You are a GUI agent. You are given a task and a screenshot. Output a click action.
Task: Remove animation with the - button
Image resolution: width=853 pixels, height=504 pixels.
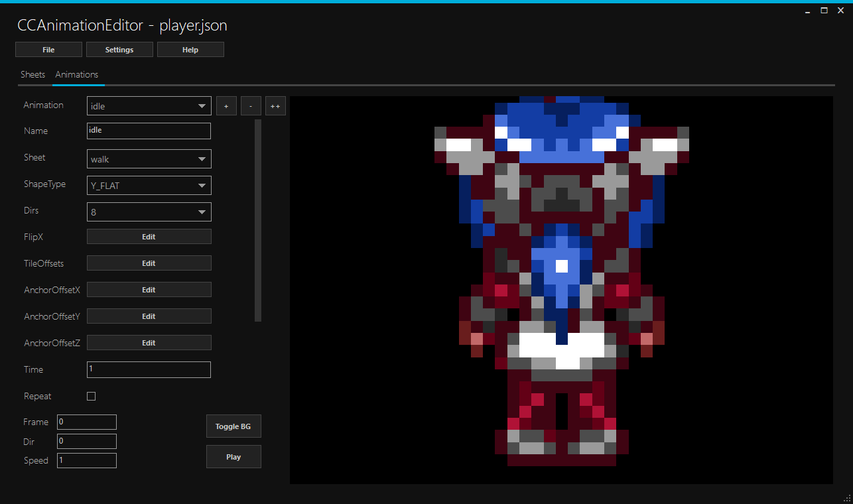tap(251, 106)
